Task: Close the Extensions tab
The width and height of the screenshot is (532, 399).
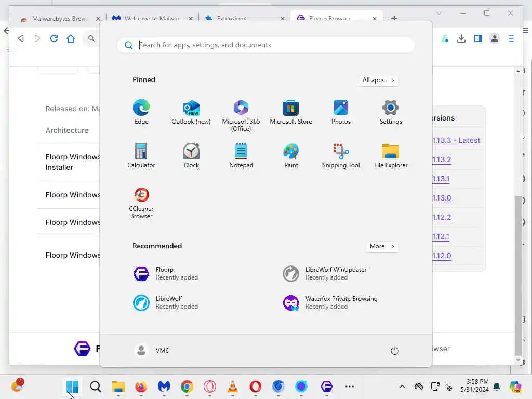Action: click(x=283, y=19)
